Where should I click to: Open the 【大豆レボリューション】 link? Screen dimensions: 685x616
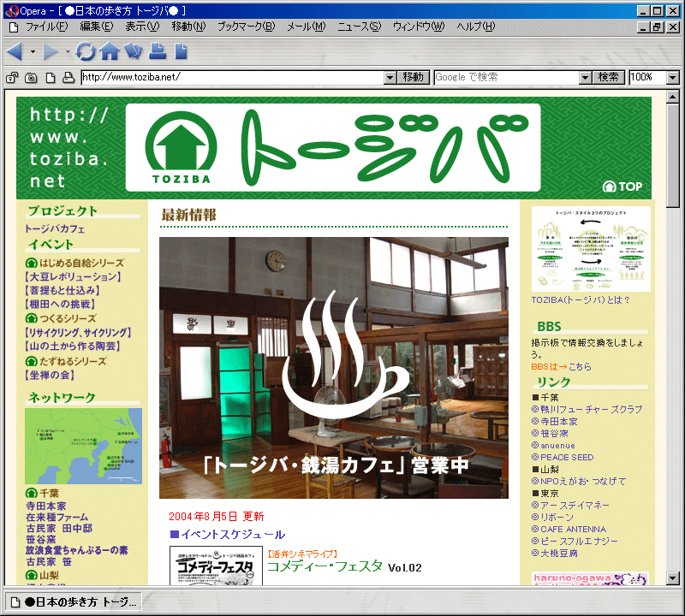click(x=73, y=277)
